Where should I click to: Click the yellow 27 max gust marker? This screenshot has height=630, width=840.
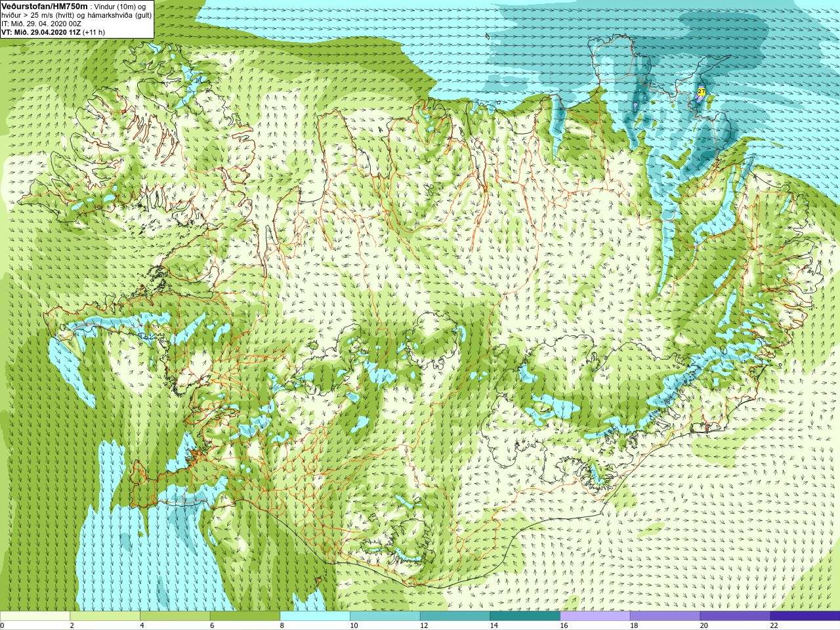(701, 92)
